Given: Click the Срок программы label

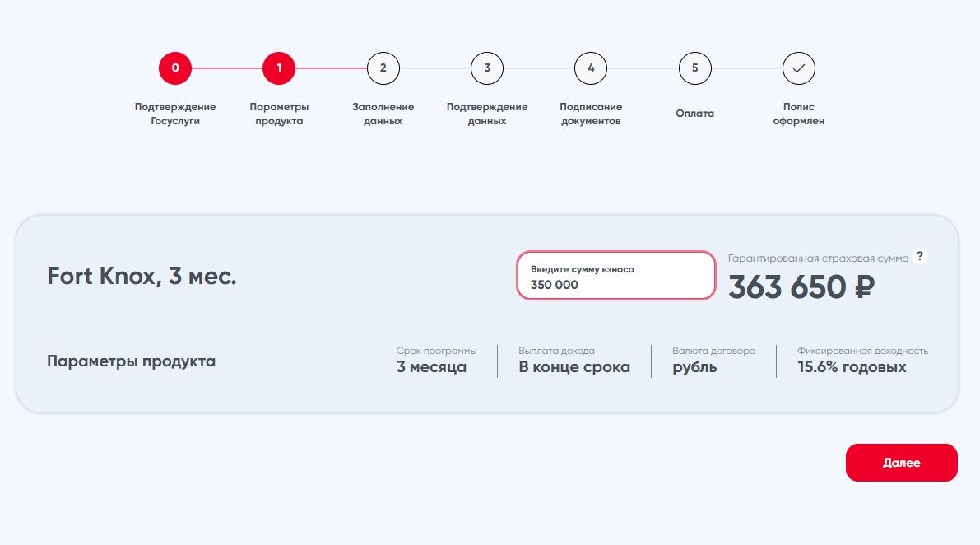Looking at the screenshot, I should click(x=436, y=351).
